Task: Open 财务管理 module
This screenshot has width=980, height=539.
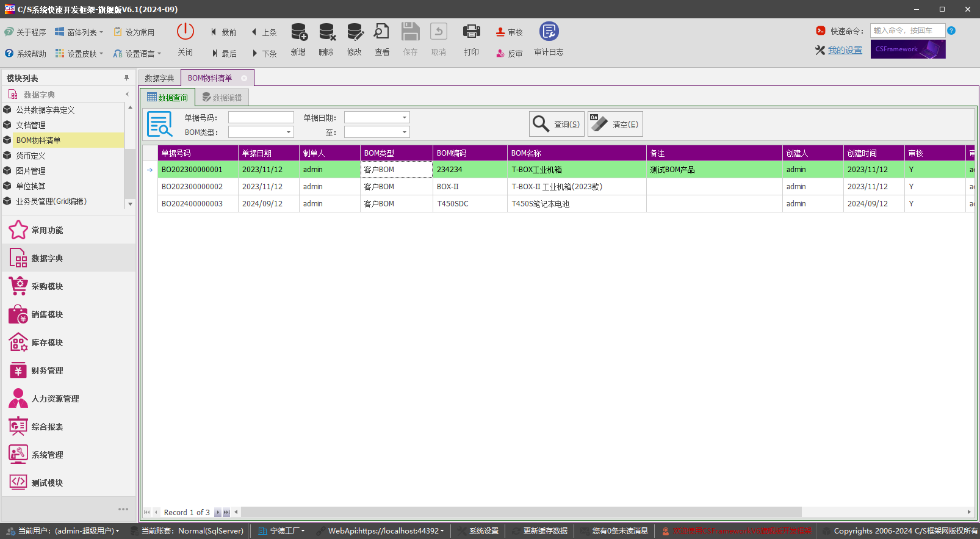Action: click(x=68, y=371)
